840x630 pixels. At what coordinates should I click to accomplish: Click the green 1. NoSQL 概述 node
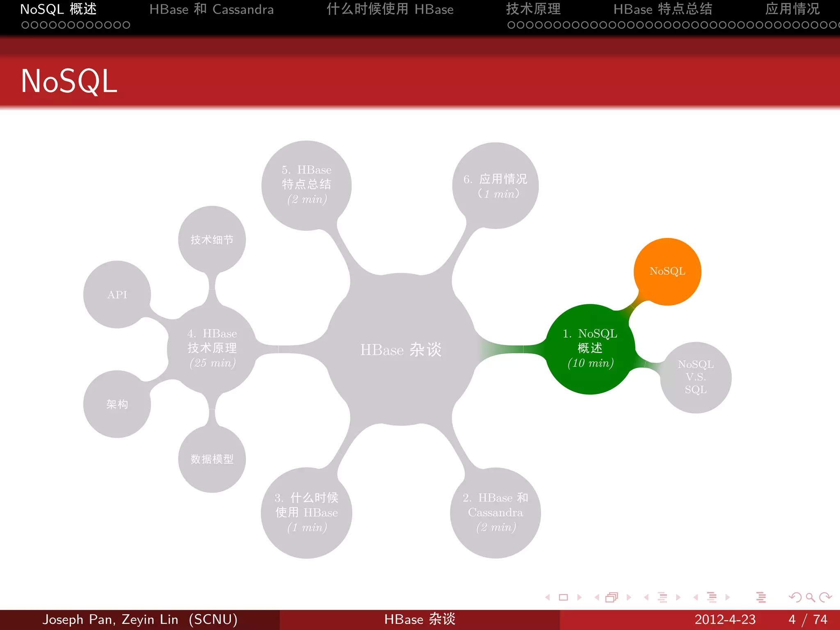pos(590,349)
